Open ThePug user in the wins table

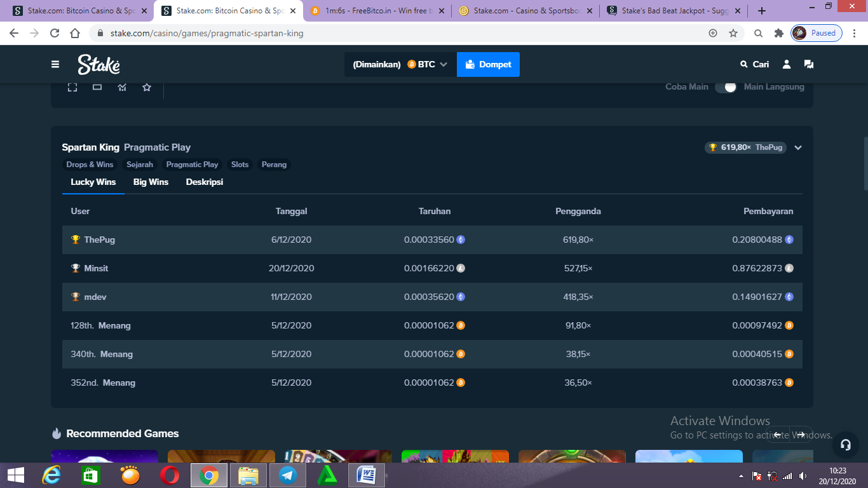(99, 240)
